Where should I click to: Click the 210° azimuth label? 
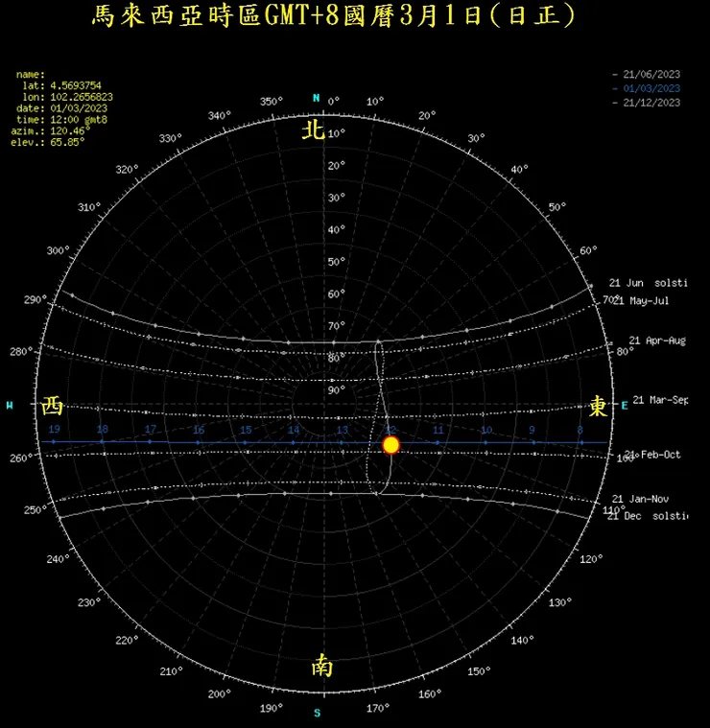click(x=172, y=671)
